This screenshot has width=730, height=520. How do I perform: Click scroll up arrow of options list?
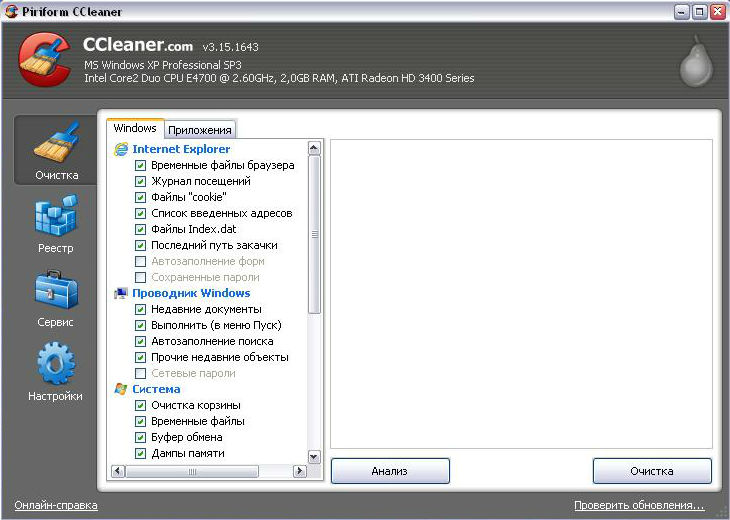(x=314, y=149)
